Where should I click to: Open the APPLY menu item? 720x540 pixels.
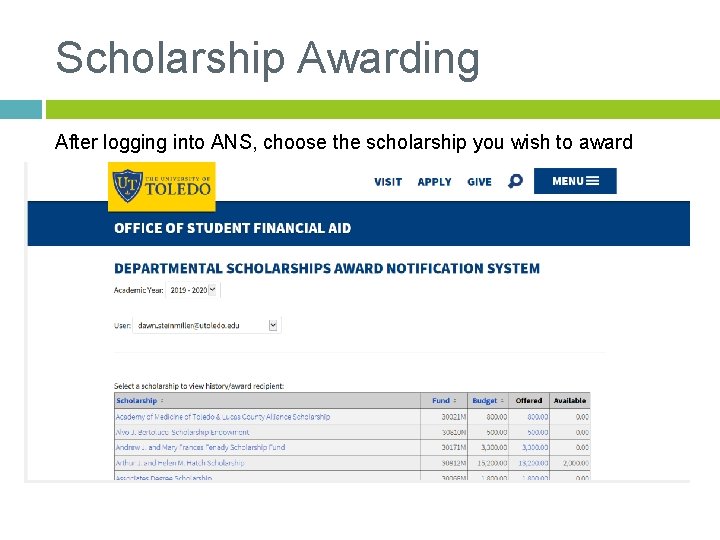(x=434, y=182)
